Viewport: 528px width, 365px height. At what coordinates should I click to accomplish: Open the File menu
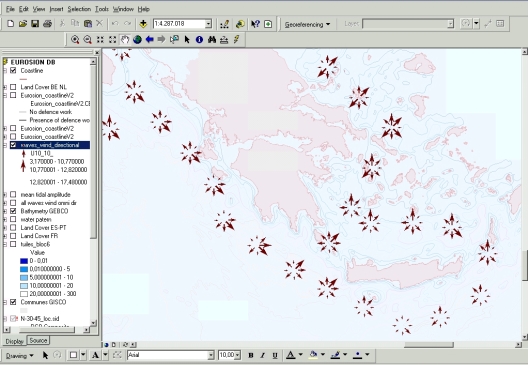point(10,9)
